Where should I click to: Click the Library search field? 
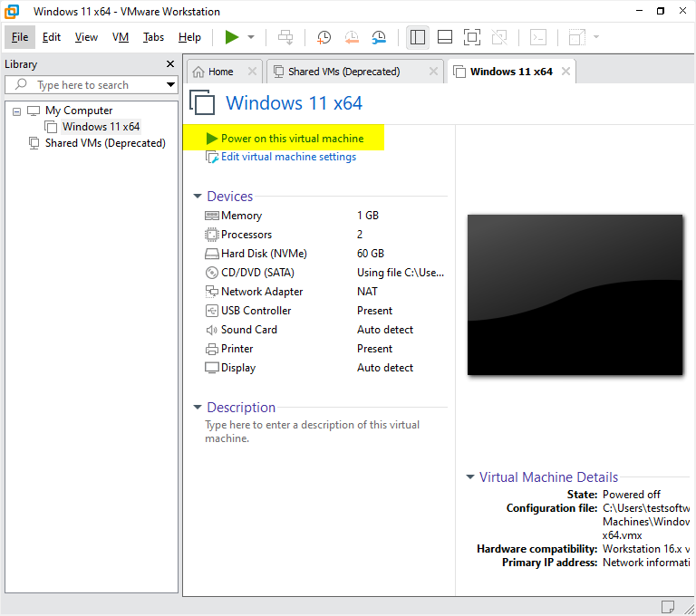[x=84, y=85]
